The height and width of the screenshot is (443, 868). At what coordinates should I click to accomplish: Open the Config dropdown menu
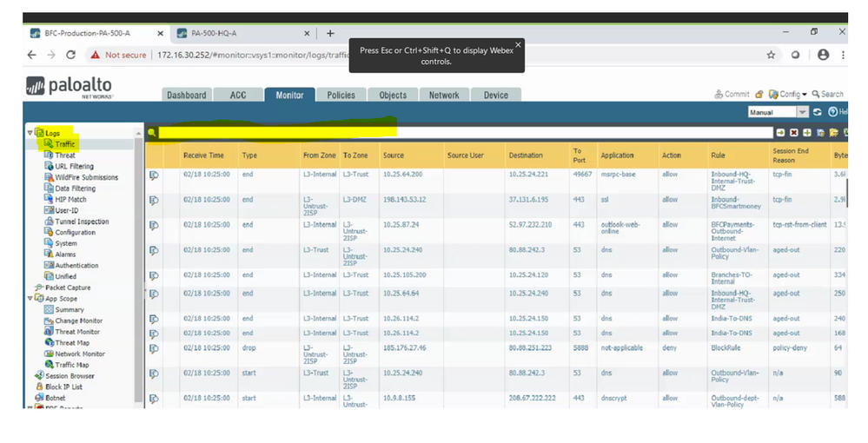(788, 95)
